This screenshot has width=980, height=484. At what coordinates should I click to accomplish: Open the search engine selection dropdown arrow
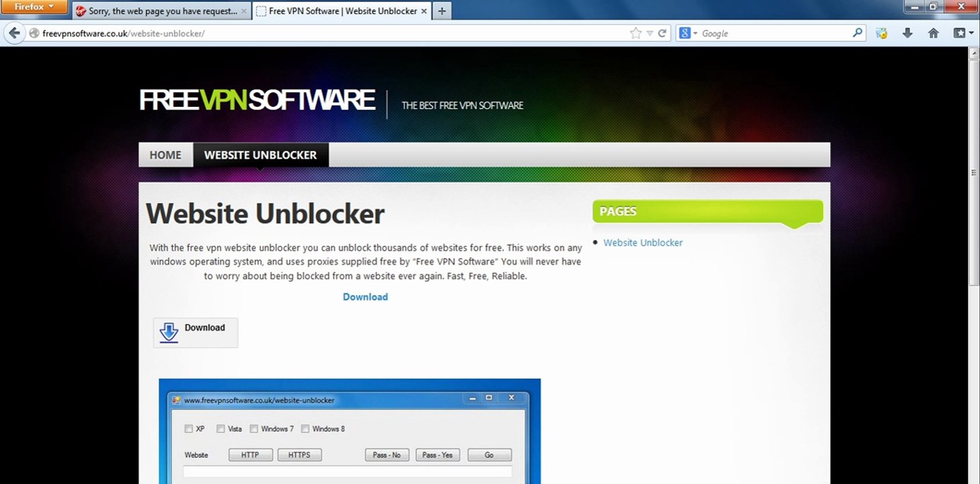coord(695,33)
